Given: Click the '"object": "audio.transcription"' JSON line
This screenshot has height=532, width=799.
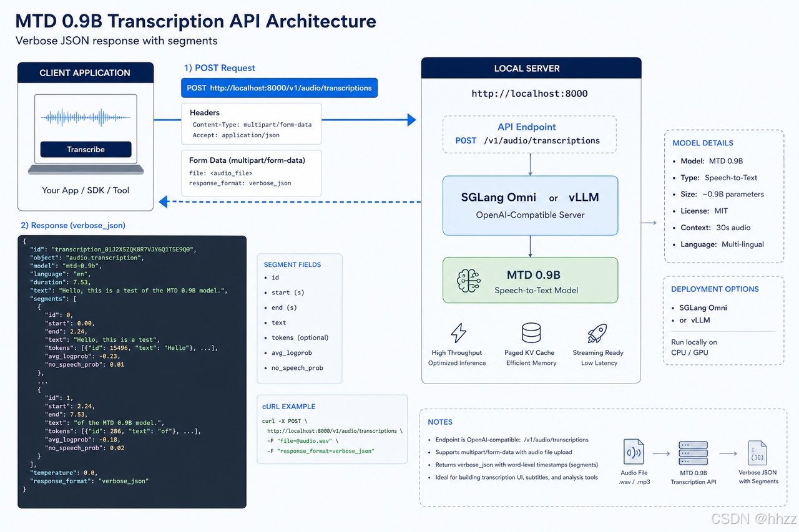Looking at the screenshot, I should pyautogui.click(x=86, y=258).
